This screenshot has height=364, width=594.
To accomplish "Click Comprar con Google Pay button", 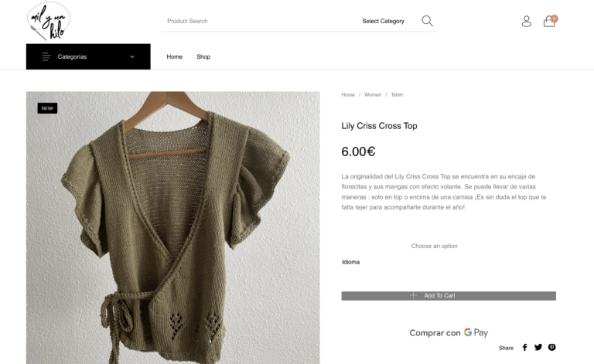I will pyautogui.click(x=449, y=332).
